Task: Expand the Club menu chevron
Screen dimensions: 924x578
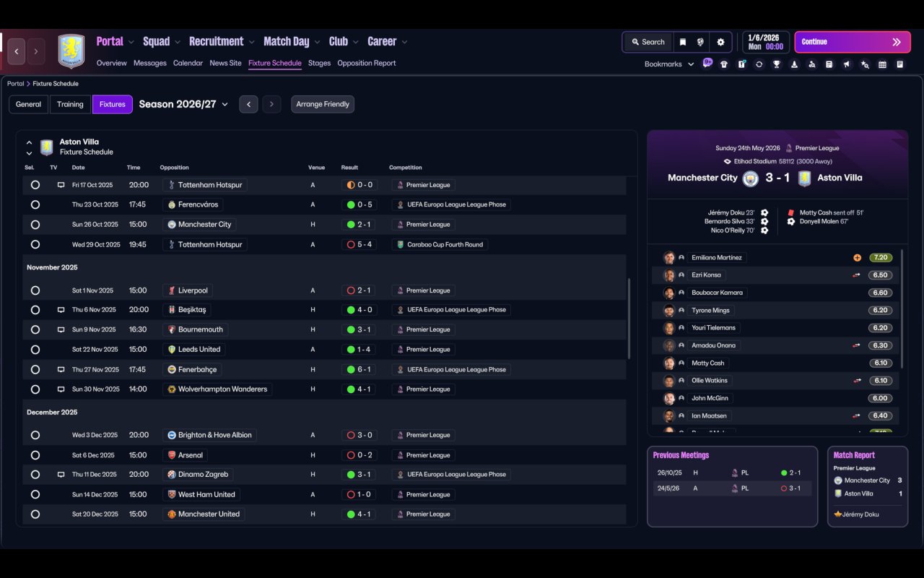Action: pos(356,42)
